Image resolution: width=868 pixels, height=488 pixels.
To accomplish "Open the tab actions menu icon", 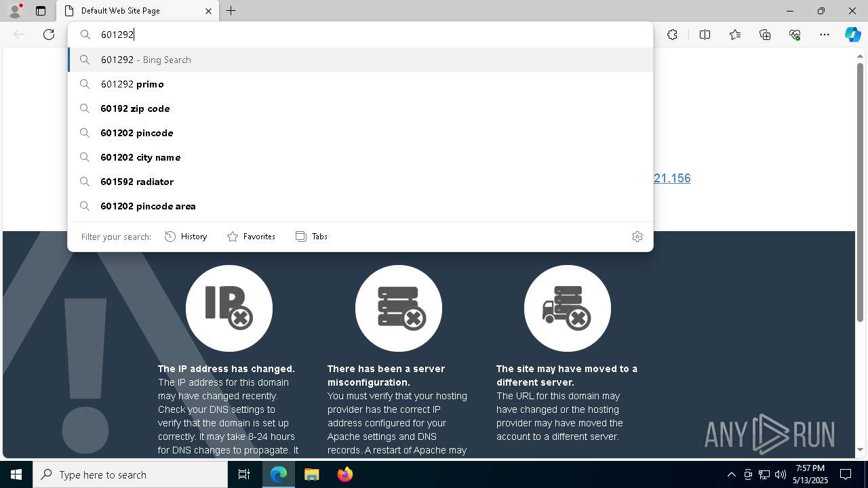I will pos(41,11).
